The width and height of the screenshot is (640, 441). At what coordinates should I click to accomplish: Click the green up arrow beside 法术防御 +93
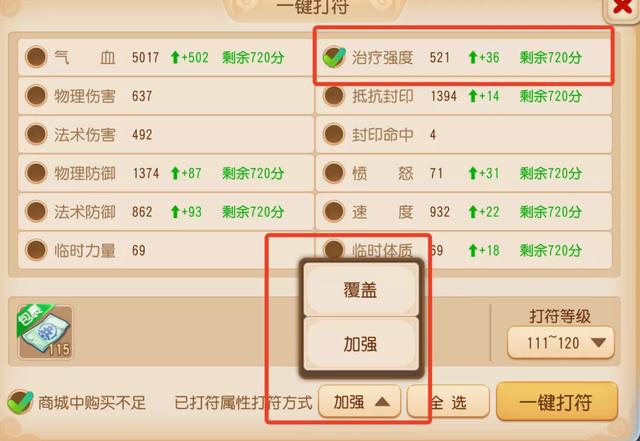[x=175, y=212]
